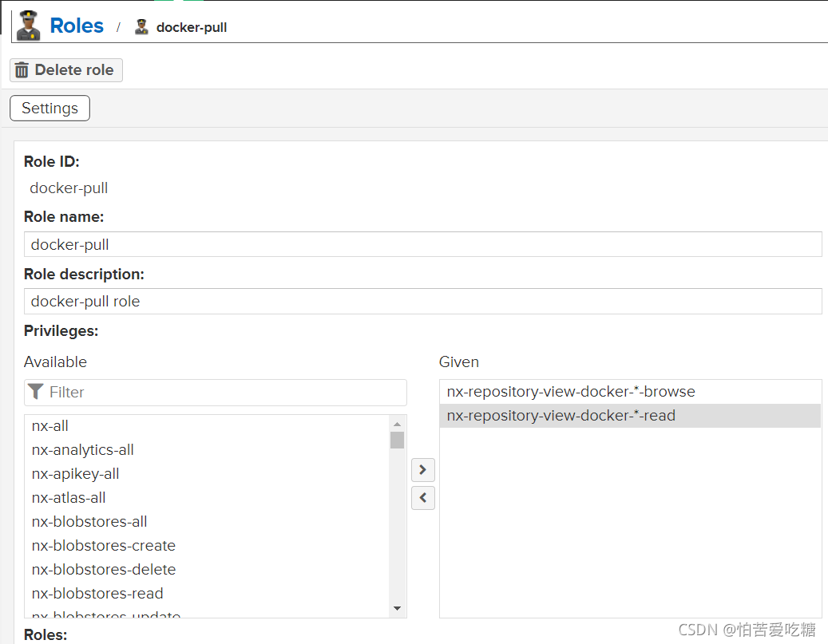Image resolution: width=828 pixels, height=644 pixels.
Task: Select nx-analytics-all privilege
Action: pyautogui.click(x=207, y=450)
